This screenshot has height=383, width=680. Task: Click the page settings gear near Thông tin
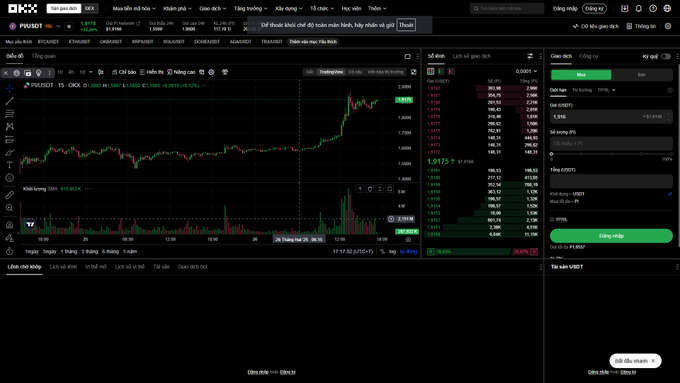pos(668,26)
